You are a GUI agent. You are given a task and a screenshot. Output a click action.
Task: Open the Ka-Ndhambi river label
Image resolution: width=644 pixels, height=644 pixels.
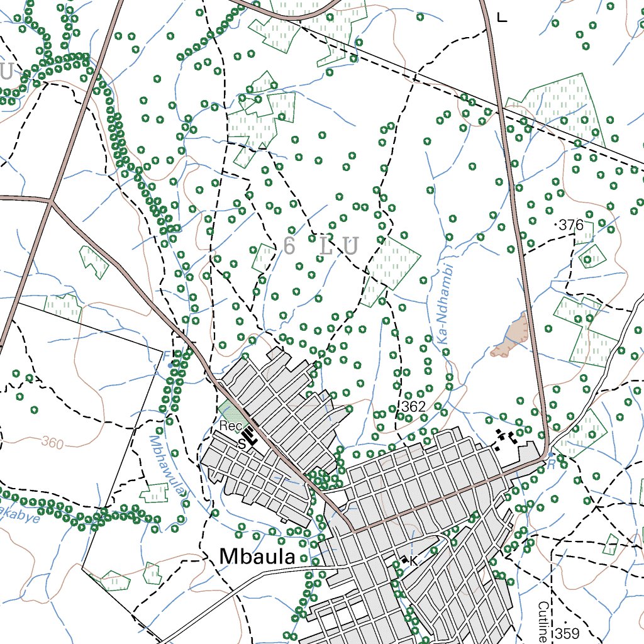tap(443, 302)
